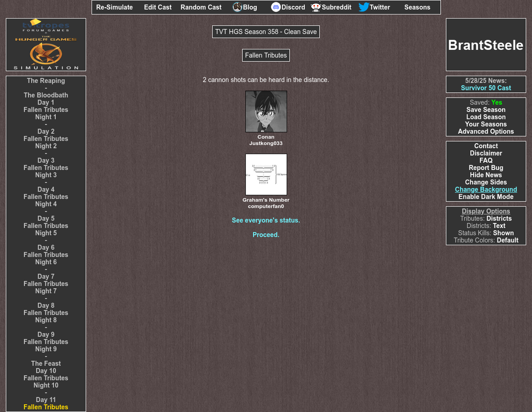The image size is (532, 412).
Task: Open the Contact page
Action: coord(486,146)
